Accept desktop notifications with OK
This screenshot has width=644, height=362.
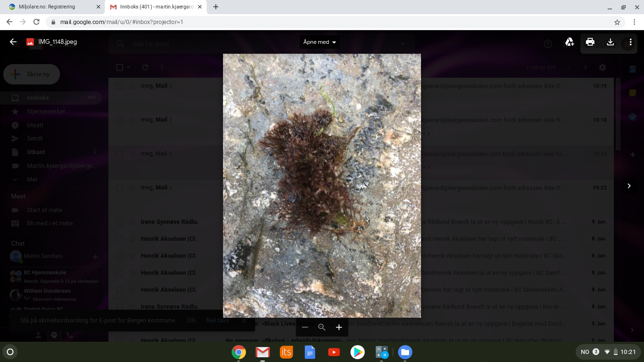[x=191, y=320]
